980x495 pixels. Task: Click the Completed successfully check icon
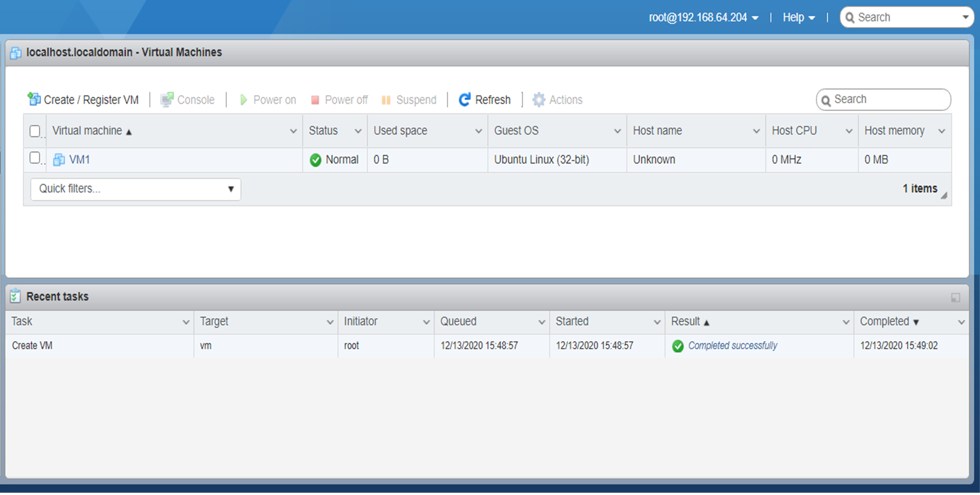click(x=678, y=346)
